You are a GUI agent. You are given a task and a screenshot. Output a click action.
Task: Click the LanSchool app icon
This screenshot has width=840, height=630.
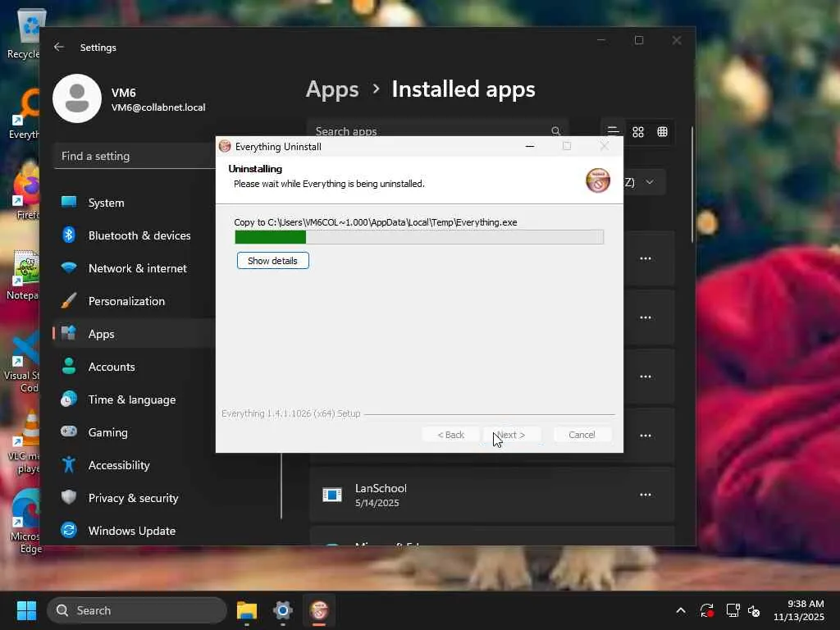point(332,495)
